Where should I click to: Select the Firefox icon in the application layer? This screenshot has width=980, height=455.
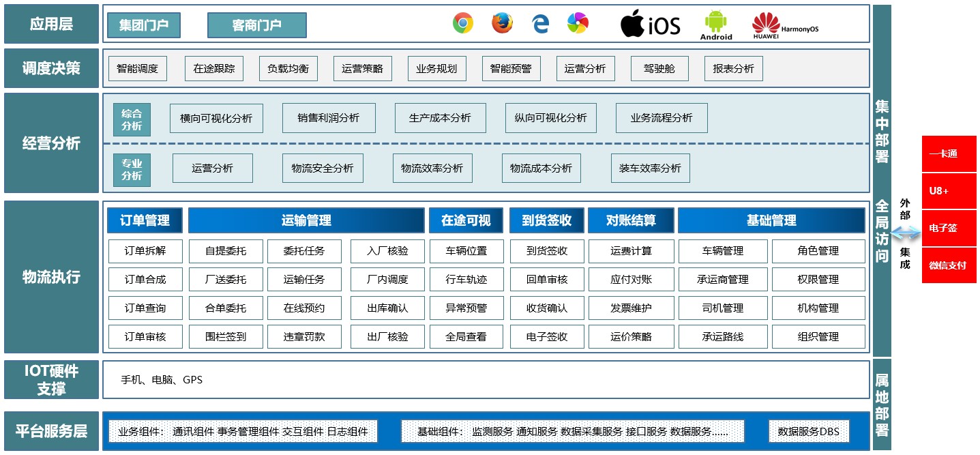(x=501, y=23)
